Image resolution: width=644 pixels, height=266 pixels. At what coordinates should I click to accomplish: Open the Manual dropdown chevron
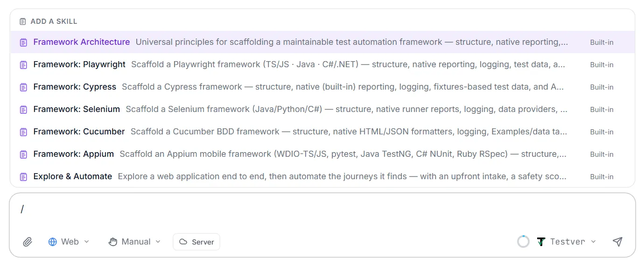(x=158, y=242)
